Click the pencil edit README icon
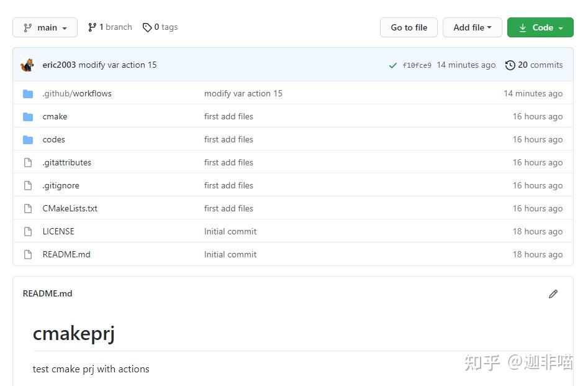 click(x=553, y=293)
